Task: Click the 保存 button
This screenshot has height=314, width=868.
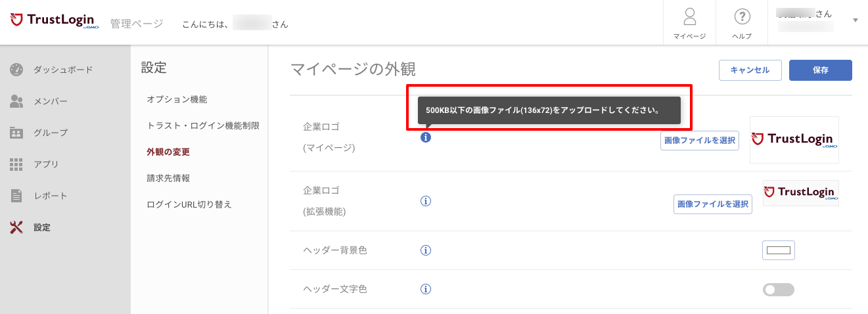Action: tap(820, 70)
